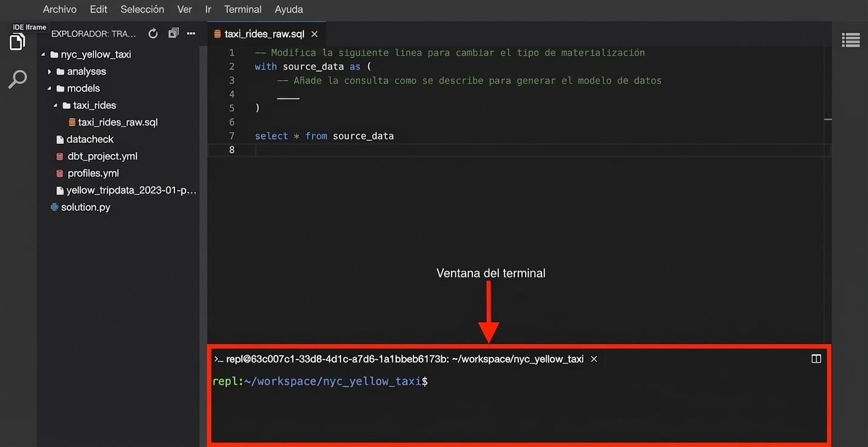Open the Selección menu

point(142,9)
